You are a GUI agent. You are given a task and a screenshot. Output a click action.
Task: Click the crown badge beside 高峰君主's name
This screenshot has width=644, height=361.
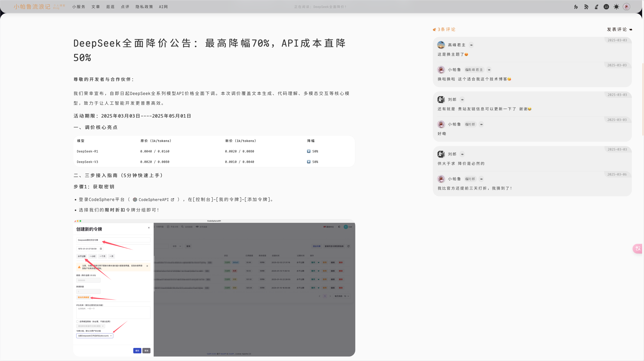[x=471, y=45]
